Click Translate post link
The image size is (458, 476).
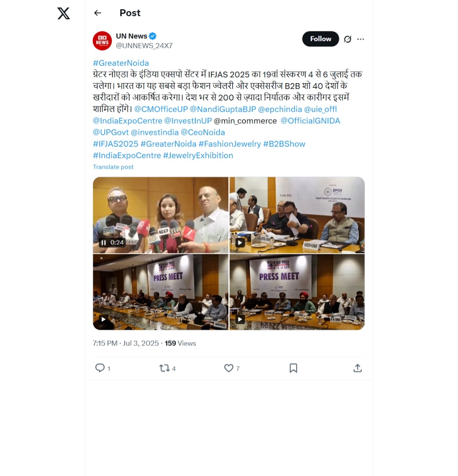(113, 167)
